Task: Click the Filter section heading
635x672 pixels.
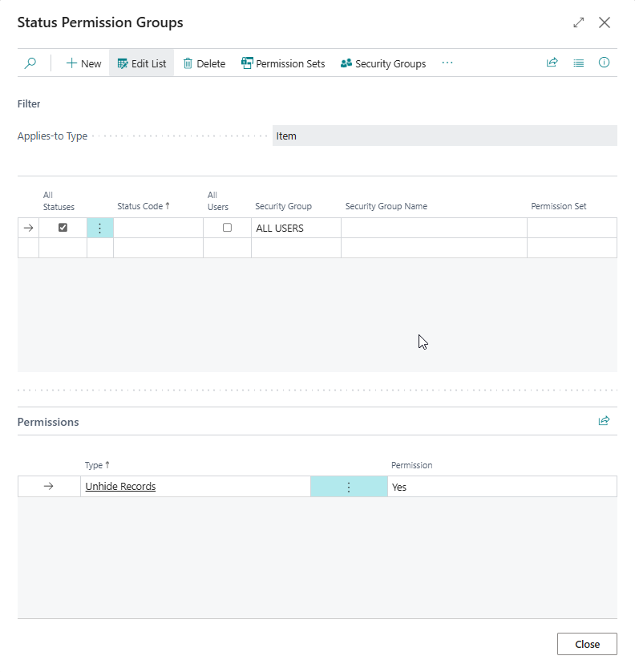Action: pos(29,103)
